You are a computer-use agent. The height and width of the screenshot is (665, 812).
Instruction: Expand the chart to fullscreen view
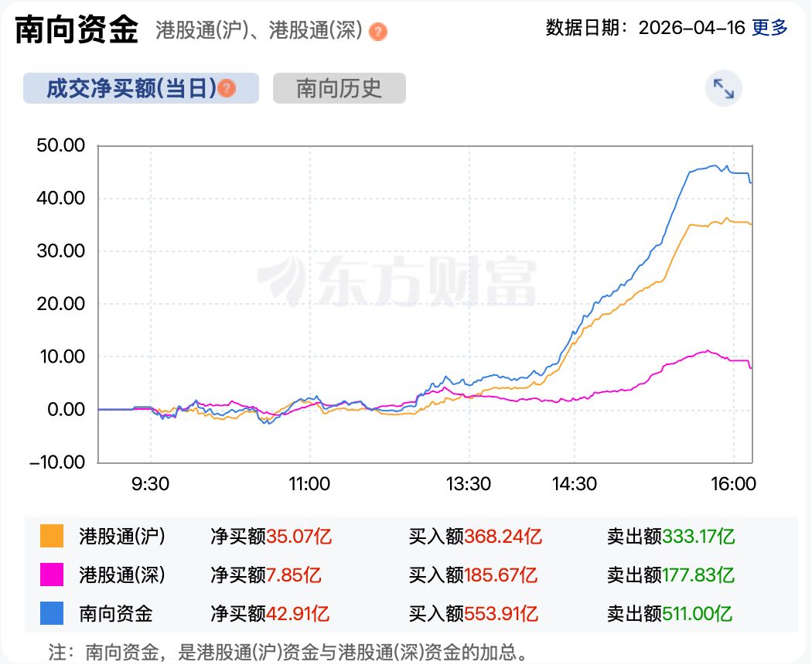pyautogui.click(x=724, y=88)
